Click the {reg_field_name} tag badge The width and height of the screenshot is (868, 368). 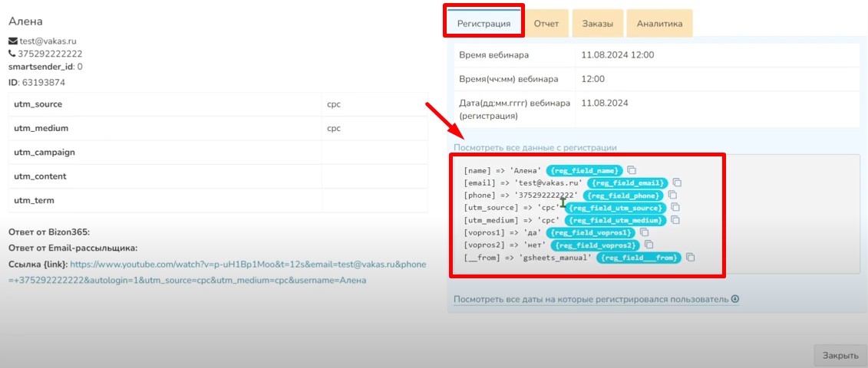click(x=585, y=170)
